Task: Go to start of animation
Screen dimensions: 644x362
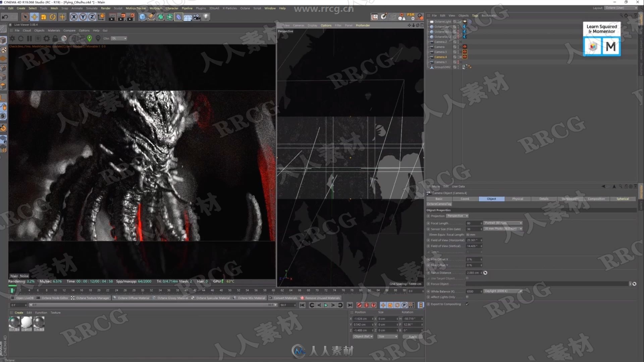Action: click(x=302, y=305)
